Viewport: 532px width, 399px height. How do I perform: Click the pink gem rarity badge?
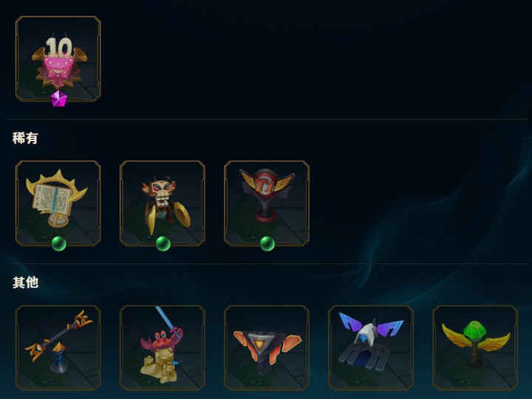click(x=58, y=98)
